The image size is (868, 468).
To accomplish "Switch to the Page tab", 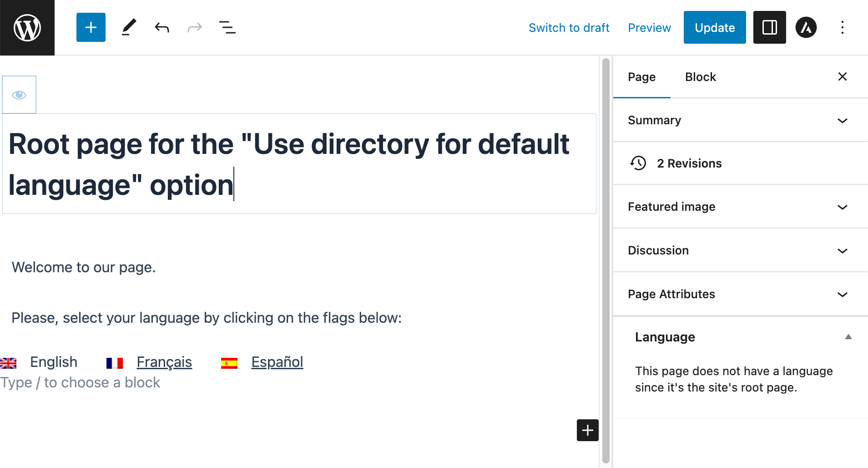I will (641, 77).
